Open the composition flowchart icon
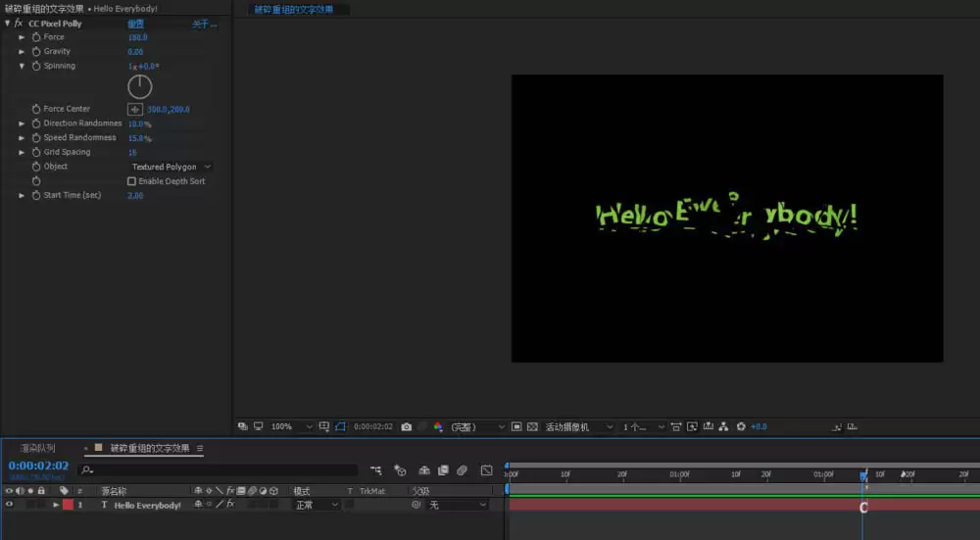This screenshot has height=540, width=980. click(723, 427)
